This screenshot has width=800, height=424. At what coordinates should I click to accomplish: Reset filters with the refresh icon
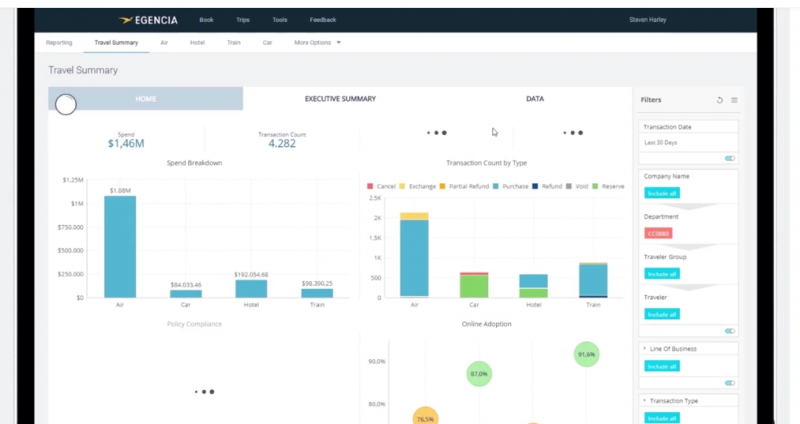click(x=719, y=100)
